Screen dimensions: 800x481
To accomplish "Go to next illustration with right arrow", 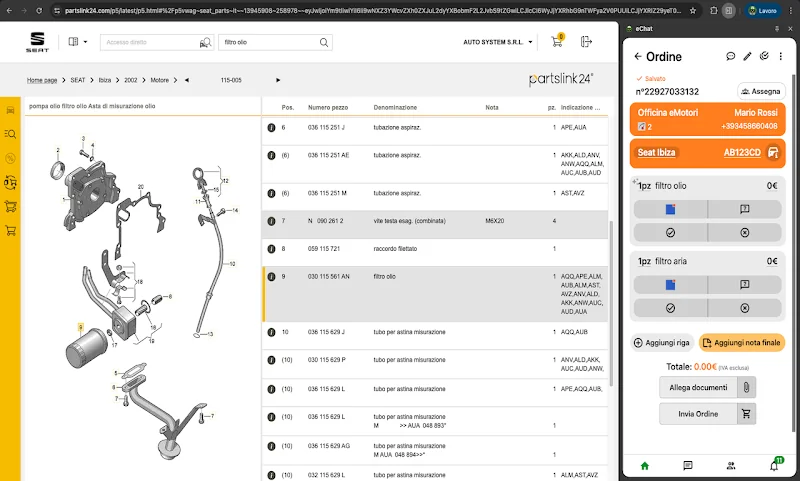I will point(278,80).
